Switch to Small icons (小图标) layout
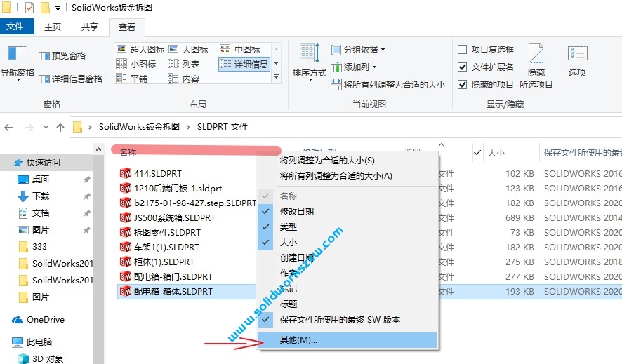 coord(136,64)
